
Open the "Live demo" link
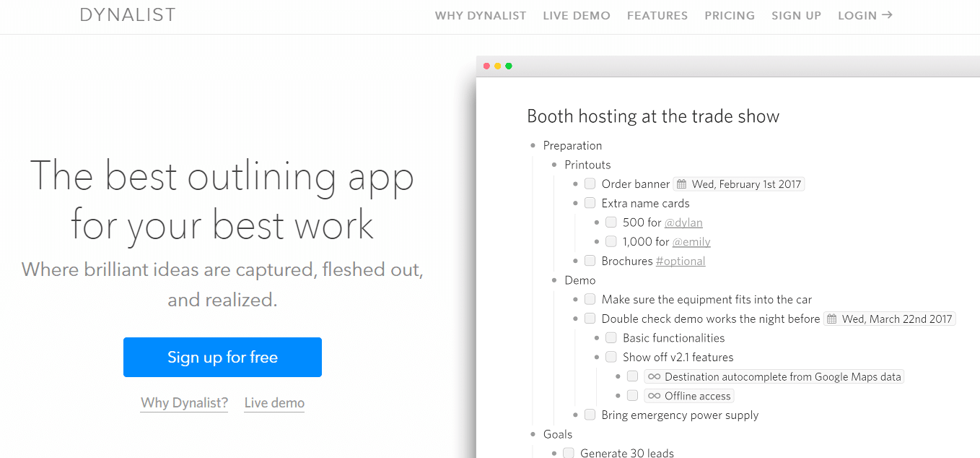click(274, 402)
